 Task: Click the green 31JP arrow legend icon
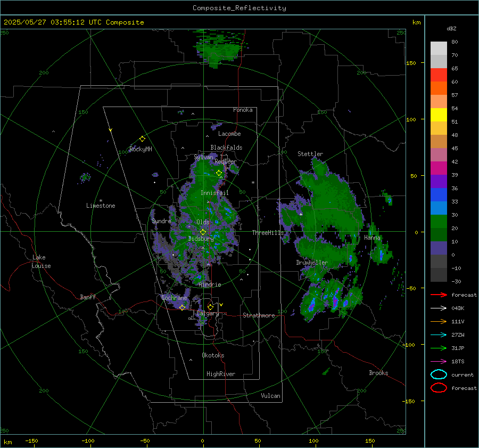(439, 348)
